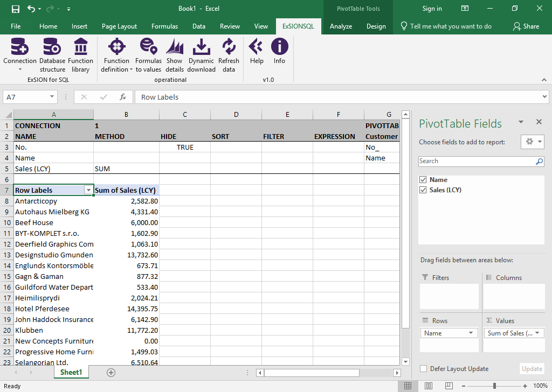Uncheck the Name field checkbox
This screenshot has height=392, width=552.
point(423,180)
